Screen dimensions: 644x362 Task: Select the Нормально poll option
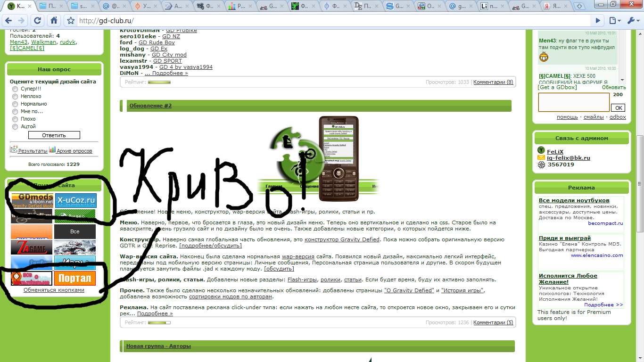pyautogui.click(x=15, y=104)
